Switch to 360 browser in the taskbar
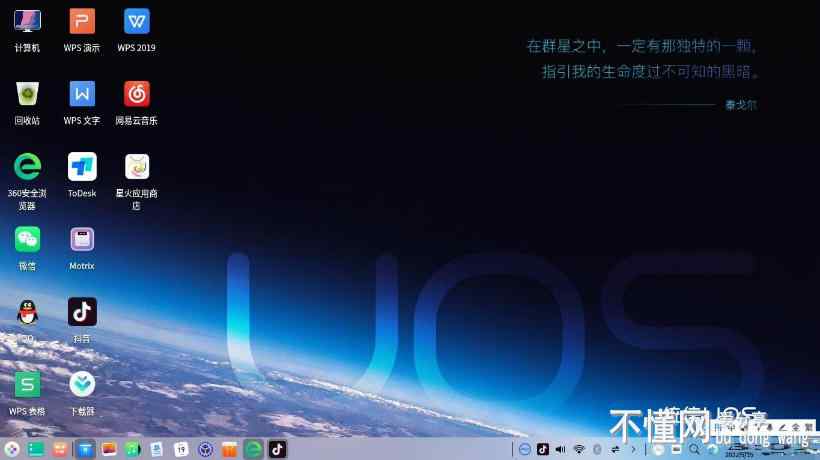Viewport: 820px width, 460px height. pyautogui.click(x=254, y=449)
